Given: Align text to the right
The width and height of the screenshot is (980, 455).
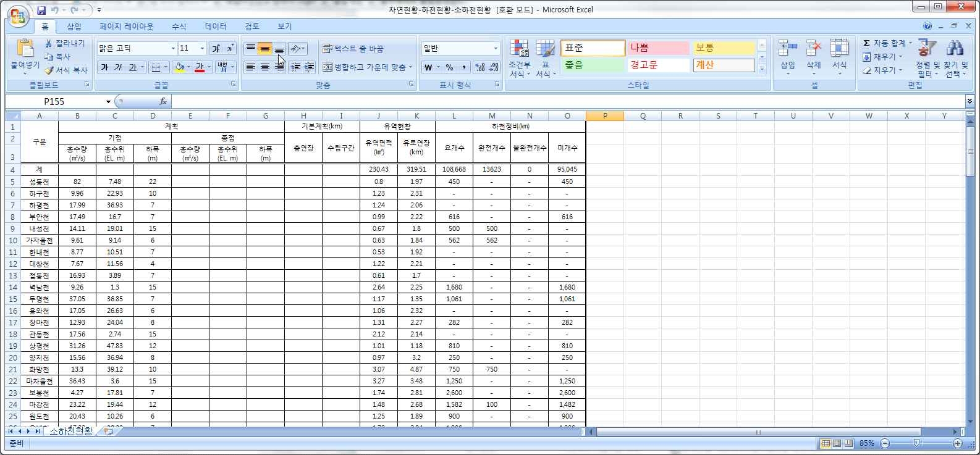Looking at the screenshot, I should [x=279, y=67].
